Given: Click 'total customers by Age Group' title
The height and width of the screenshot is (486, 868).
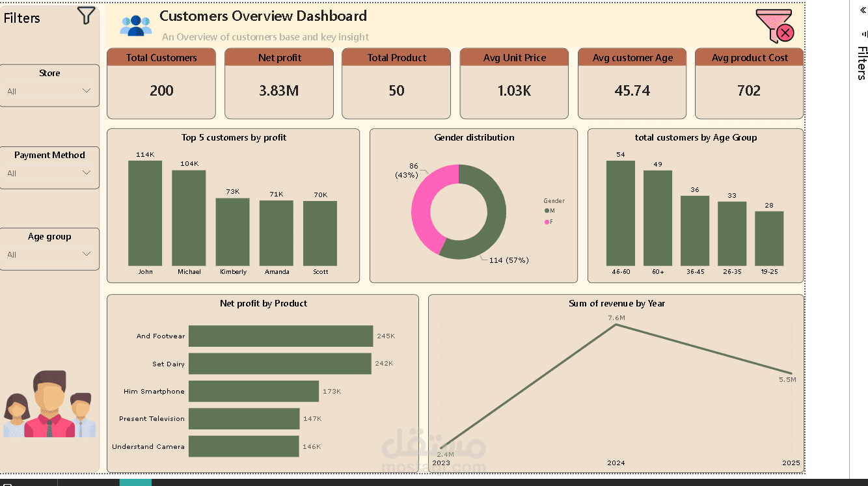Looking at the screenshot, I should (696, 137).
